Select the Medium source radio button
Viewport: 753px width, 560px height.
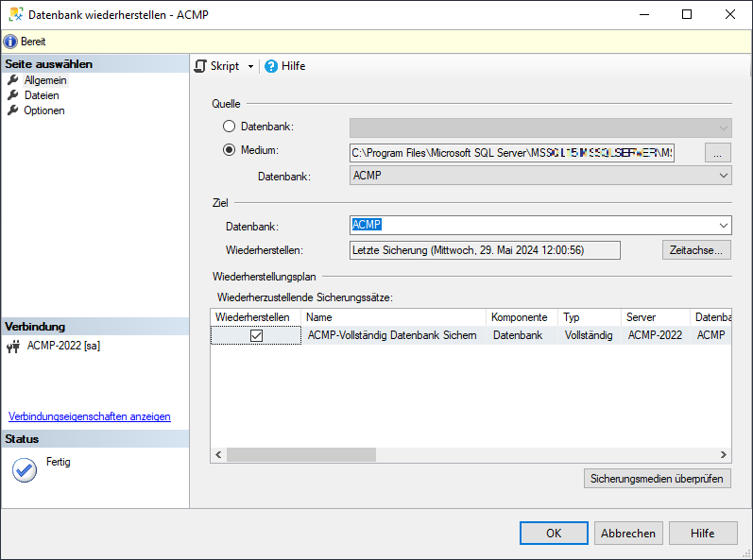(230, 149)
